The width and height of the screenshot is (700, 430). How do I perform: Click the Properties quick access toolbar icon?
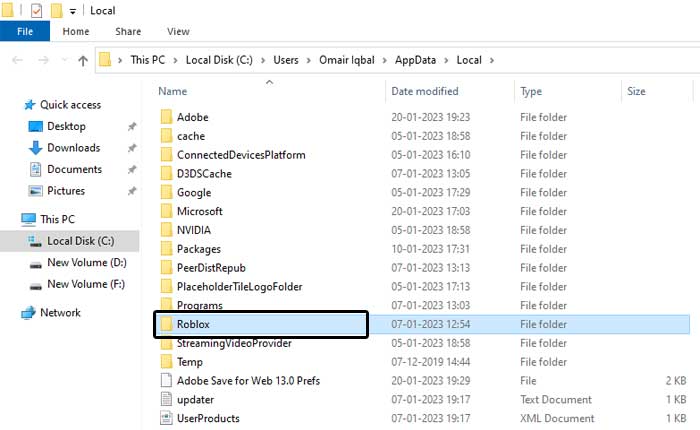click(x=37, y=10)
